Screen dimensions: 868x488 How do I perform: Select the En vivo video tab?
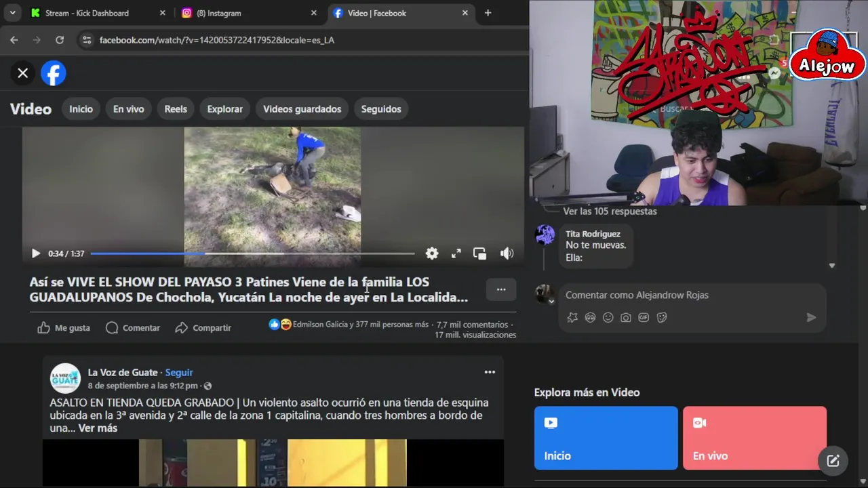(129, 109)
